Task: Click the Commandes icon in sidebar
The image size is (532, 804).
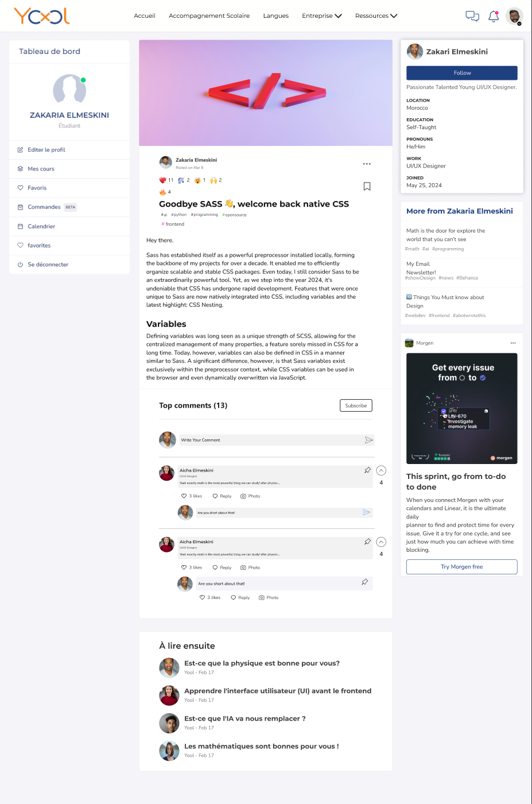Action: point(20,207)
